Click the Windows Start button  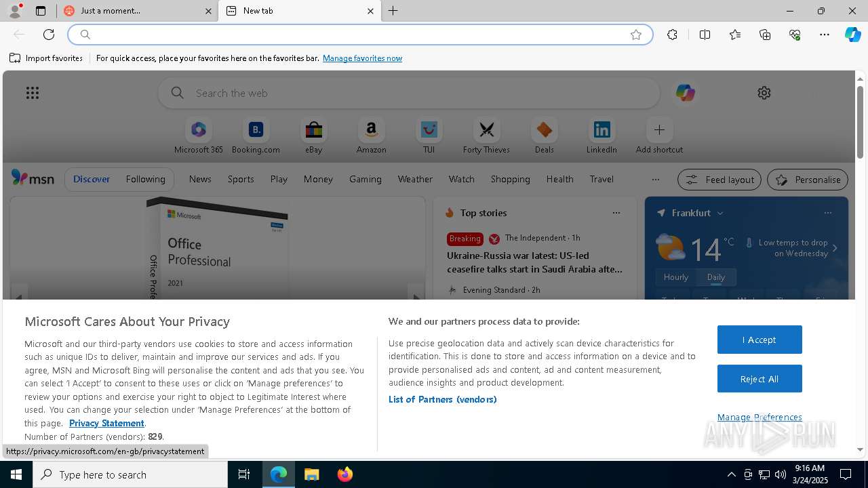16,474
